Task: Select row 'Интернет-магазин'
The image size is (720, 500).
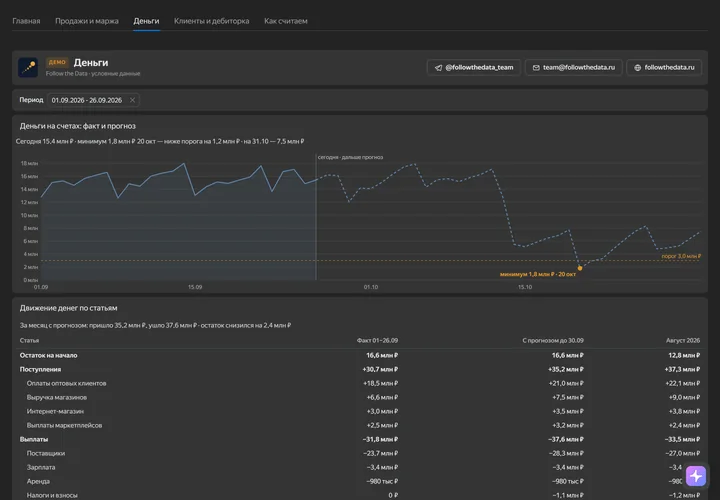Action: point(360,411)
